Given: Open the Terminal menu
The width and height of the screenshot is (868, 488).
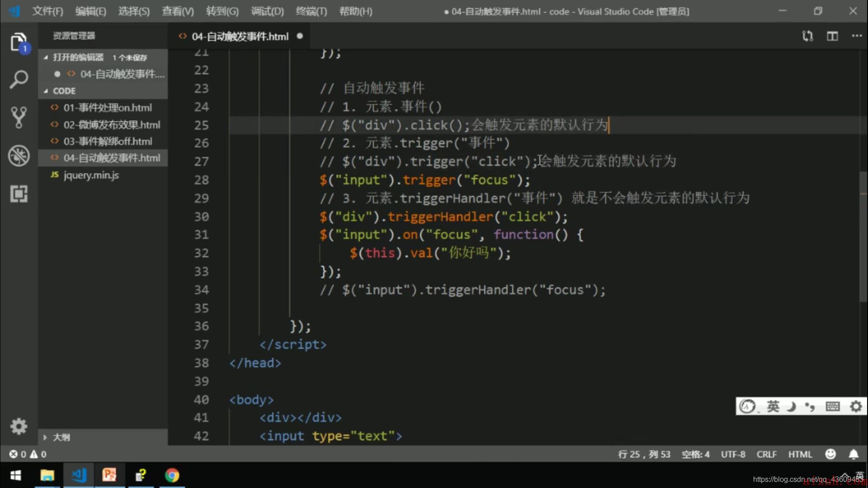Looking at the screenshot, I should pos(311,11).
